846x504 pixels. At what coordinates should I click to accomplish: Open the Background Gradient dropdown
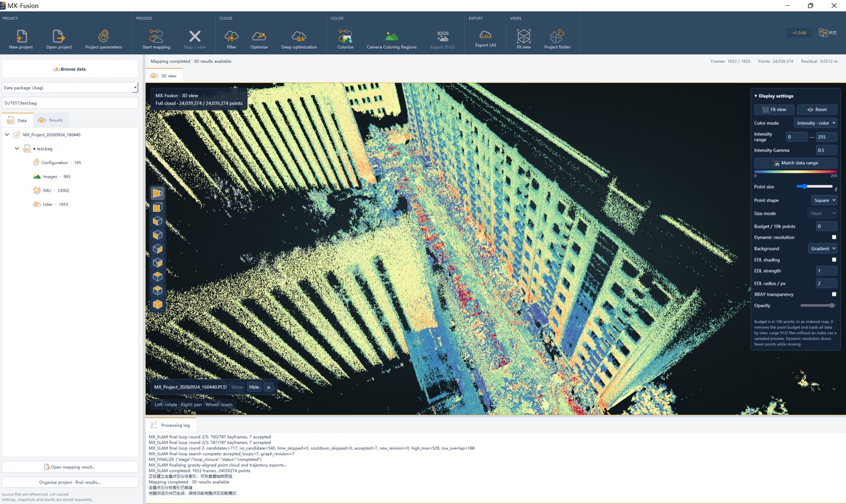[x=823, y=248]
